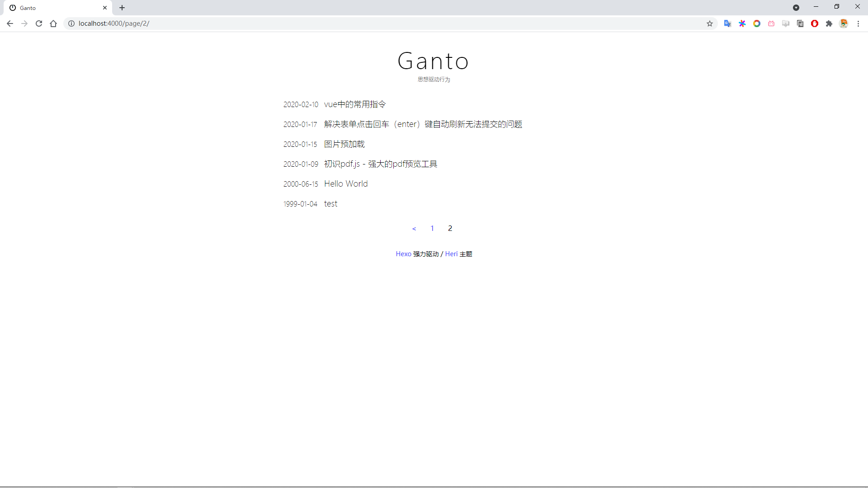Open the Hexo link in the footer
868x488 pixels.
(403, 253)
